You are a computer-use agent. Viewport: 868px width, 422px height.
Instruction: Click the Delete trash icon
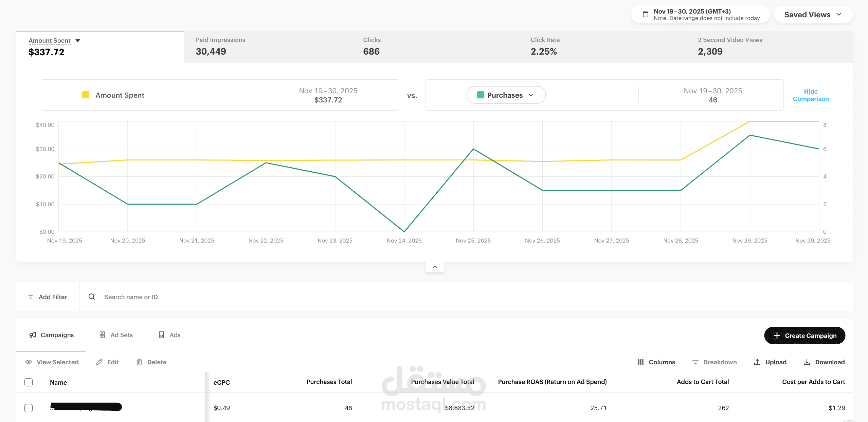coord(139,362)
